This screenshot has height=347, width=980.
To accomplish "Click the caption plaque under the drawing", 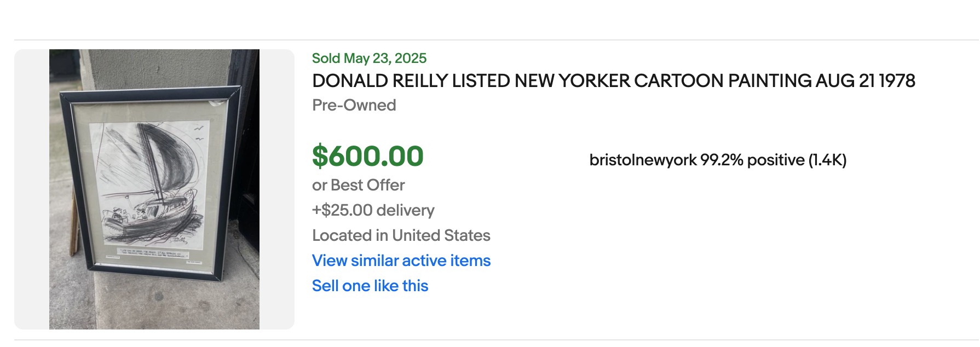I will [147, 254].
